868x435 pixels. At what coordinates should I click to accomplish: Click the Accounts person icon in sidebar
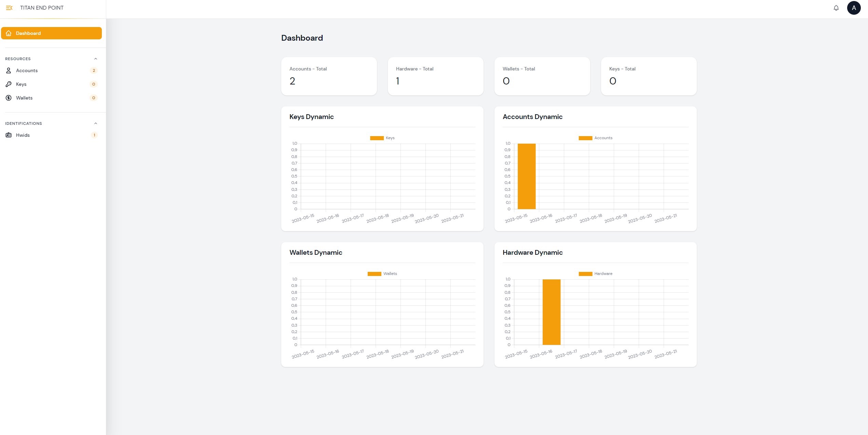pos(9,70)
